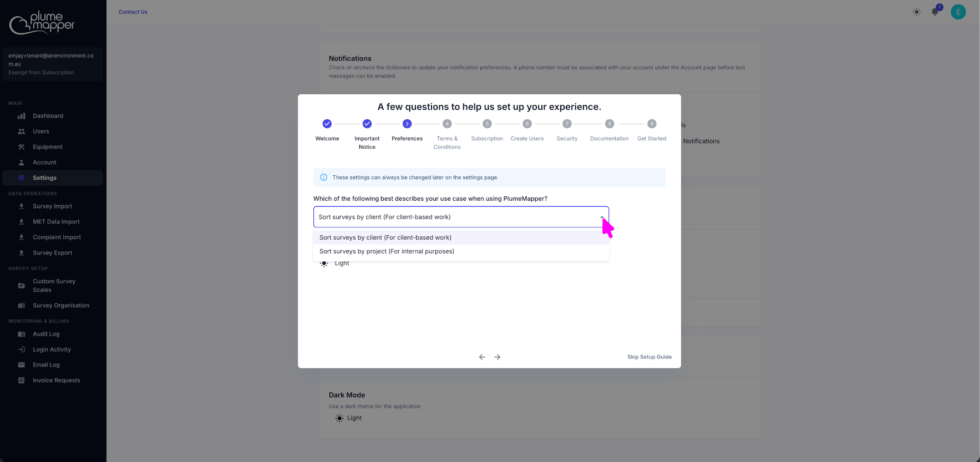Collapse the use case dropdown

[602, 217]
